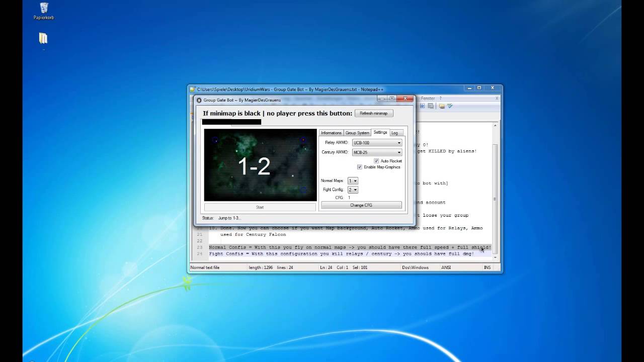This screenshot has height=362, width=644.
Task: Toggle the Enable Map-Graphics checkbox
Action: 359,167
